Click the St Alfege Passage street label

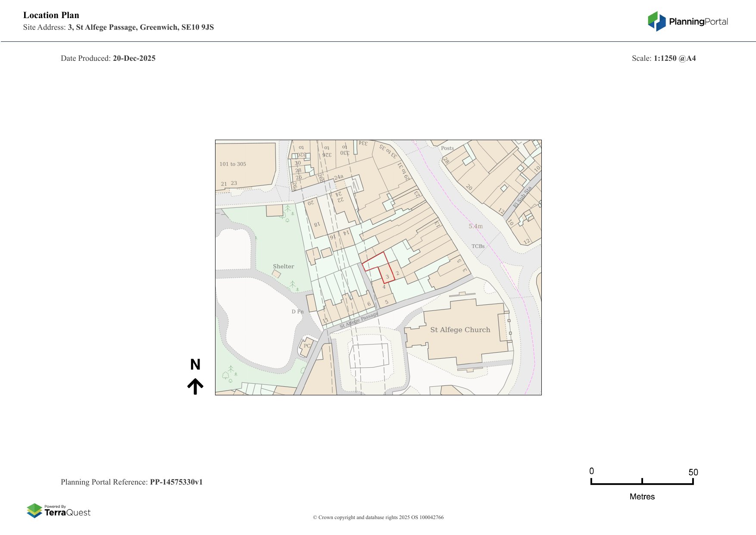(x=359, y=320)
